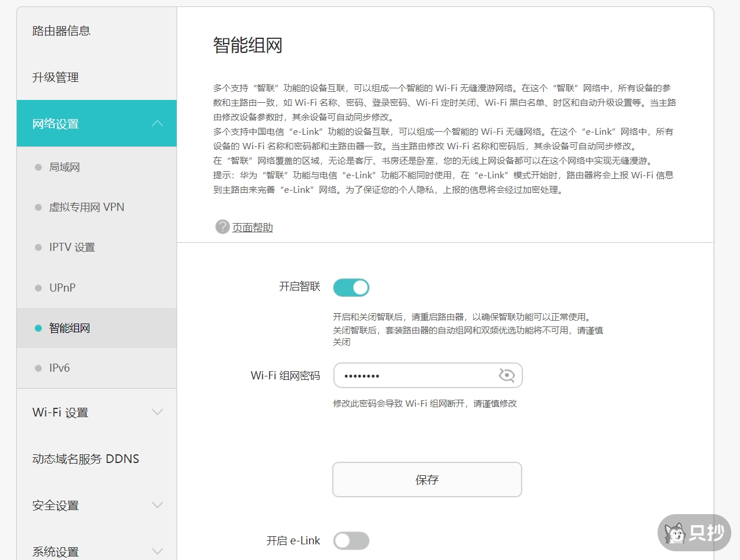Click the 只抄 watermark logo

[694, 533]
